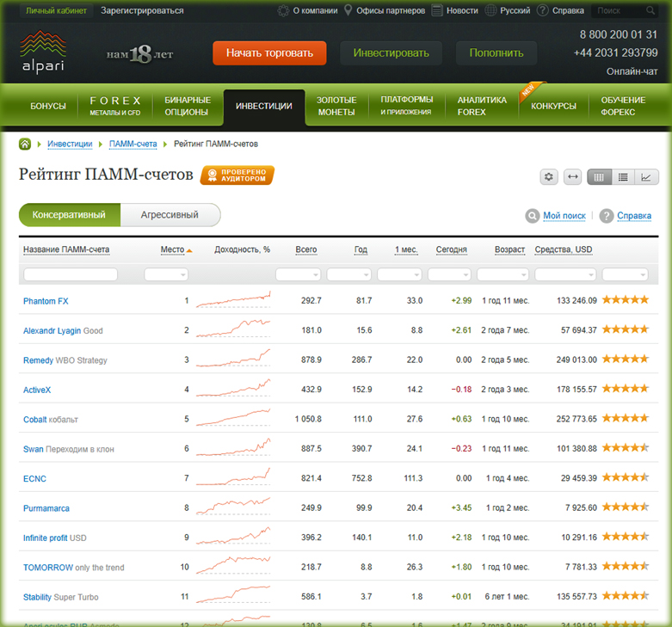
Task: Expand the 'Место' filter dropdown
Action: point(166,274)
